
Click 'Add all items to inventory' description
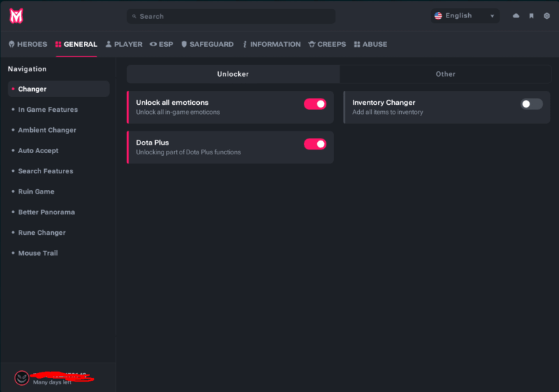pos(388,112)
